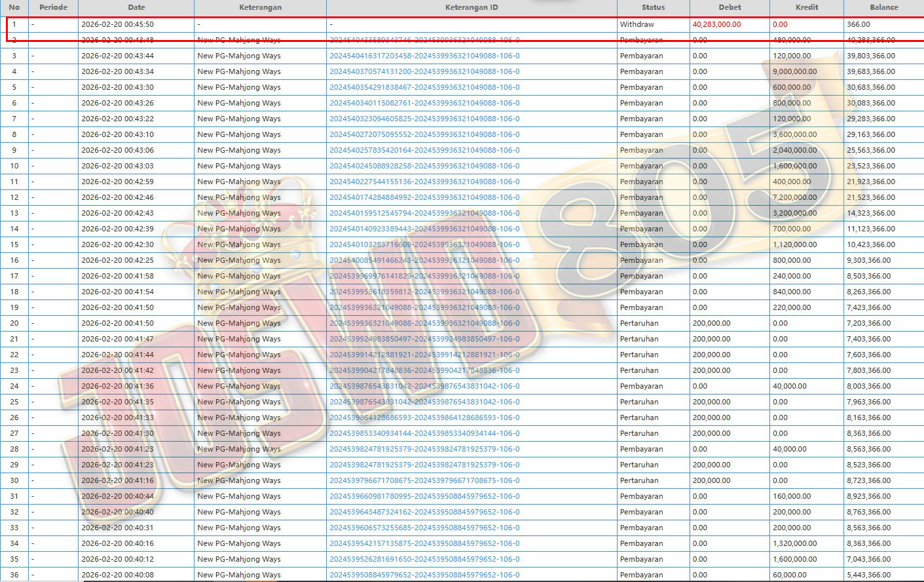
Task: Open the Keterangan ID link in row 36
Action: (x=424, y=575)
